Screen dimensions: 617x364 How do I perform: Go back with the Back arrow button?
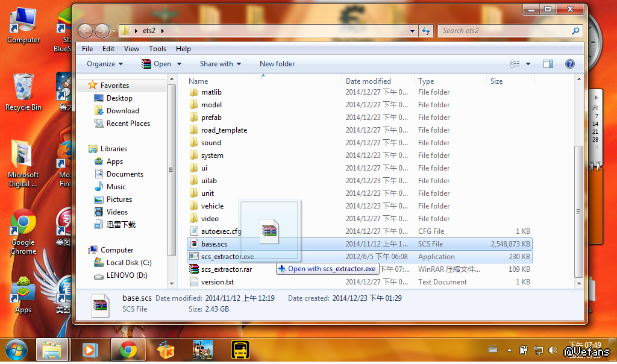[85, 31]
